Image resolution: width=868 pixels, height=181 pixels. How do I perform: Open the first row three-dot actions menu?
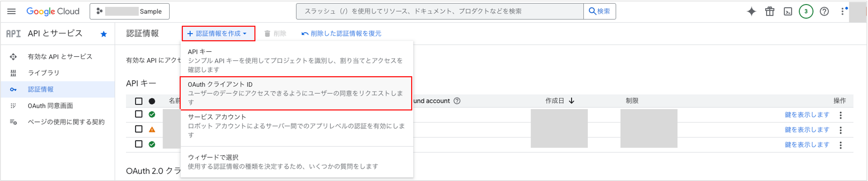(841, 115)
